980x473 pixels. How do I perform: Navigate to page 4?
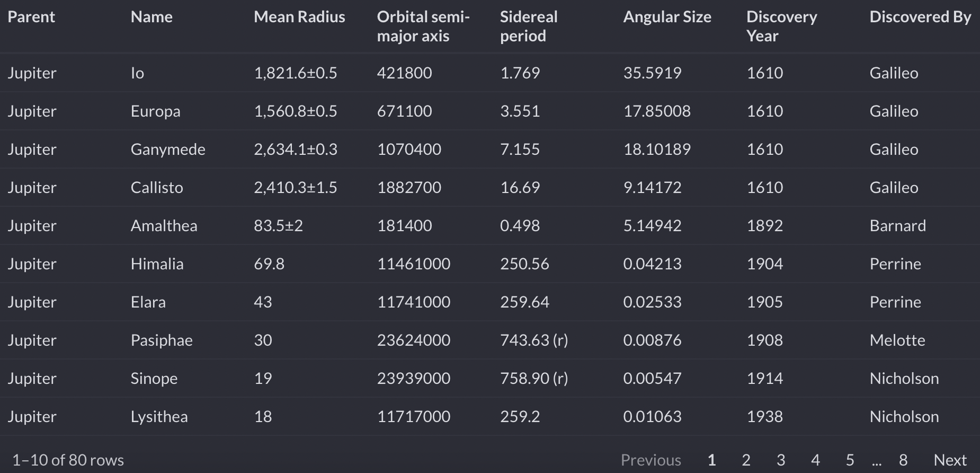(815, 460)
